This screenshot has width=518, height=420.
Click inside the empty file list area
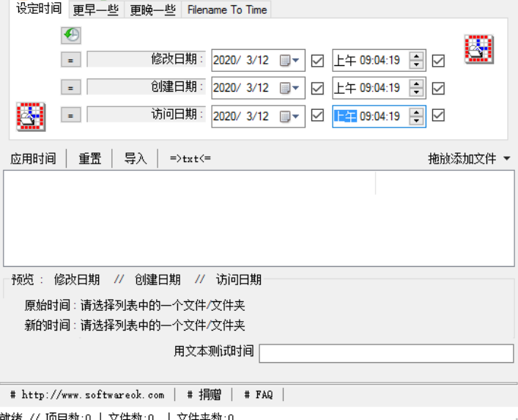point(259,218)
